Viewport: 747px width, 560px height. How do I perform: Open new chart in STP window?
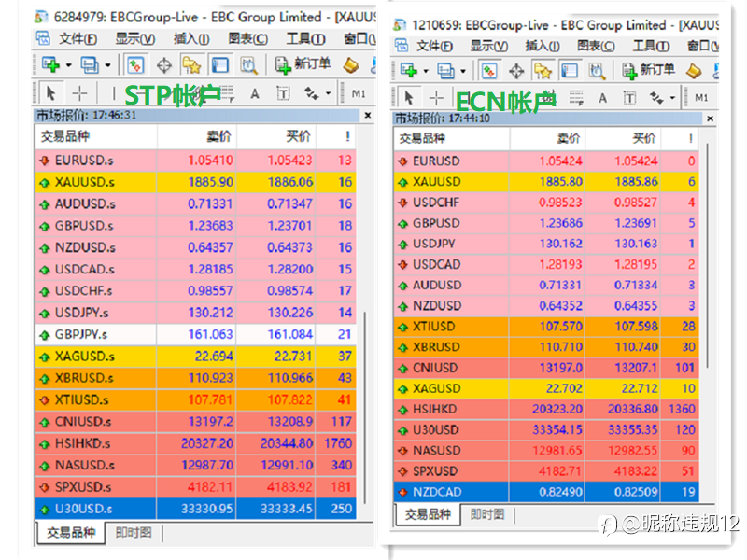tap(50, 64)
